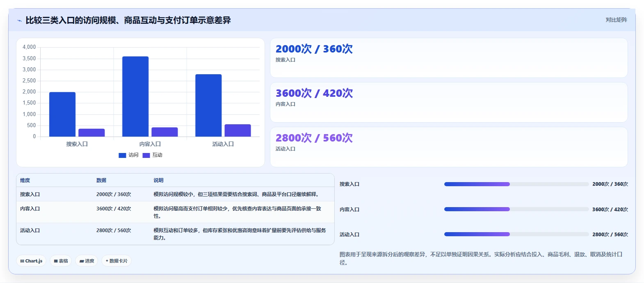Click the 访问 bar for 活动入口
Screen dimensions: 644x283
coord(208,105)
